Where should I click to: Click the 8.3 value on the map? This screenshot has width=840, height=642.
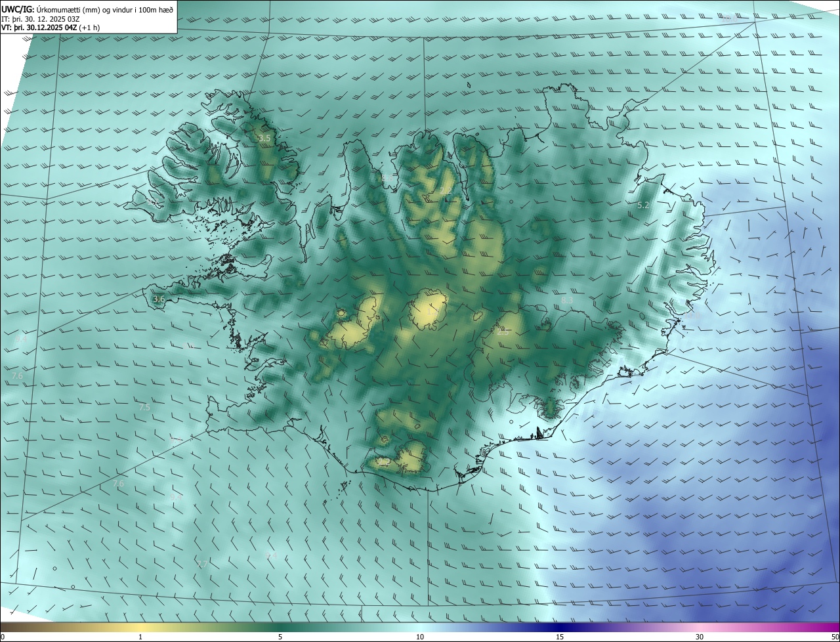pos(567,300)
